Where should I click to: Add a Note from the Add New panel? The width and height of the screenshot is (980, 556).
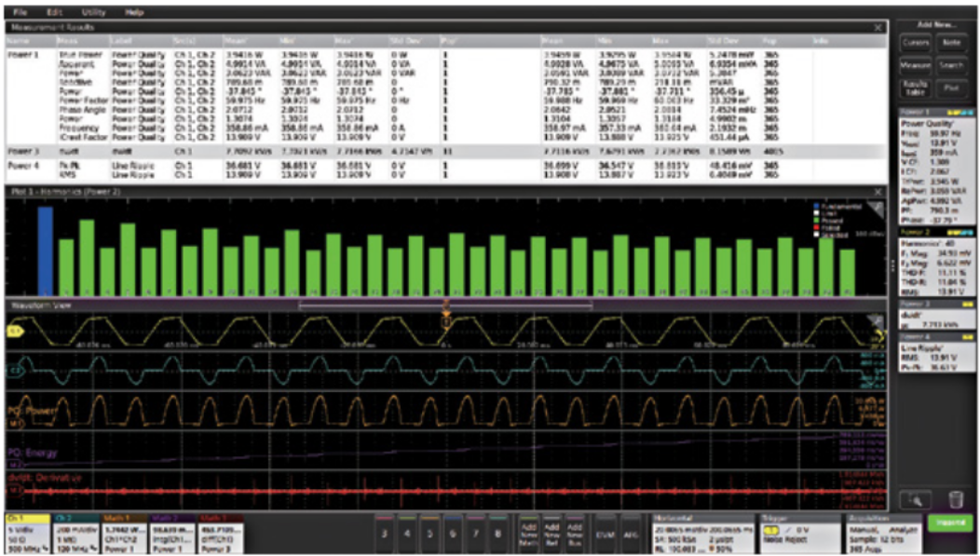[x=951, y=43]
